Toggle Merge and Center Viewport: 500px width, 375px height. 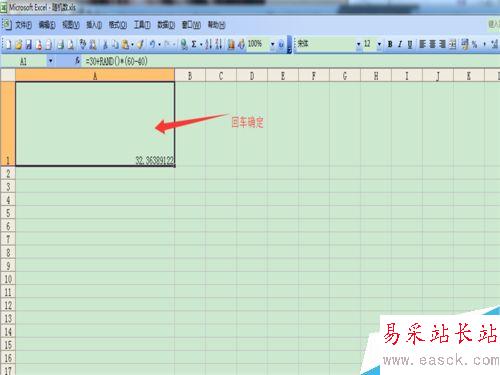click(452, 44)
